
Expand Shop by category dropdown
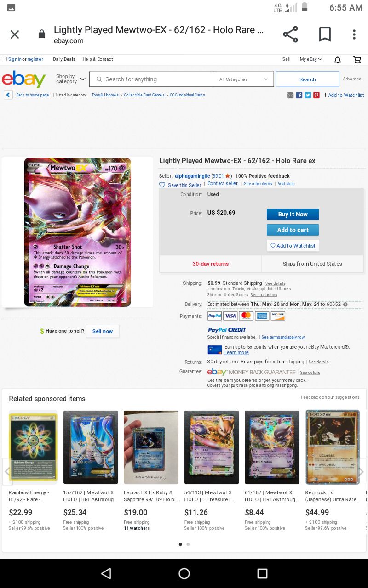[71, 79]
